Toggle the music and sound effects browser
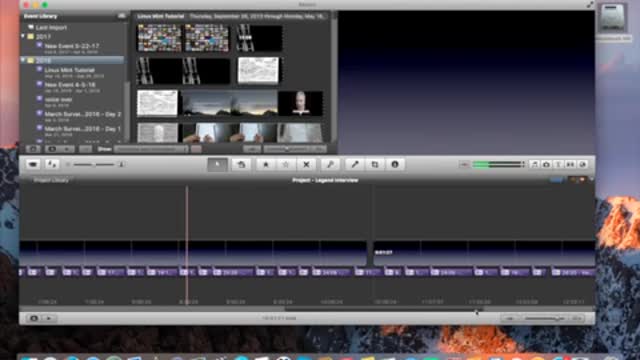The image size is (640, 360). [x=534, y=164]
